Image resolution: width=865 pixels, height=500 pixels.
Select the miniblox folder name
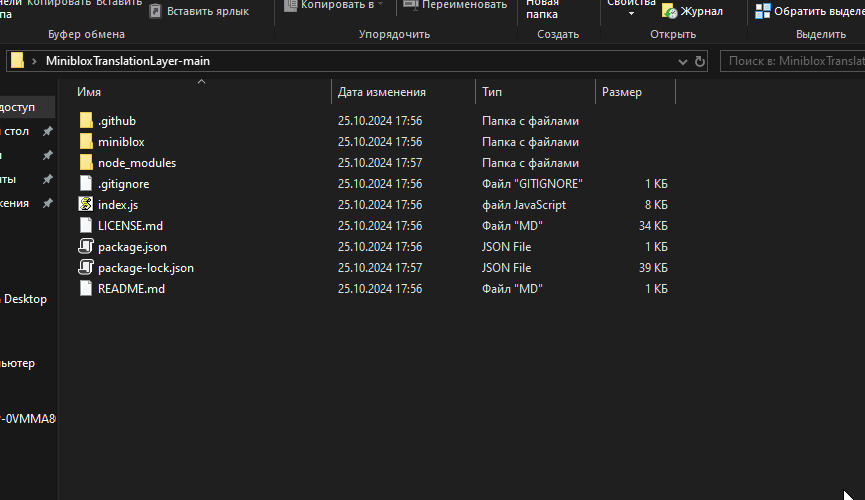[121, 142]
